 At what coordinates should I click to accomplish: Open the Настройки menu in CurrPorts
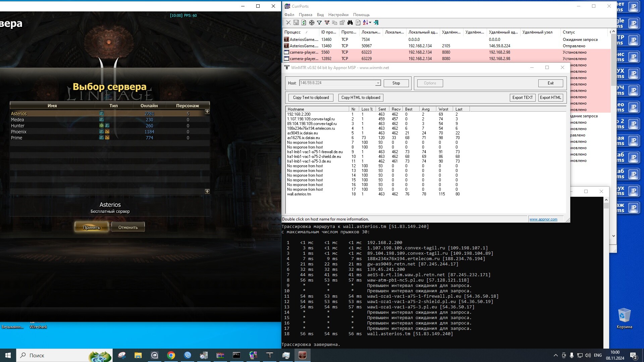(338, 15)
